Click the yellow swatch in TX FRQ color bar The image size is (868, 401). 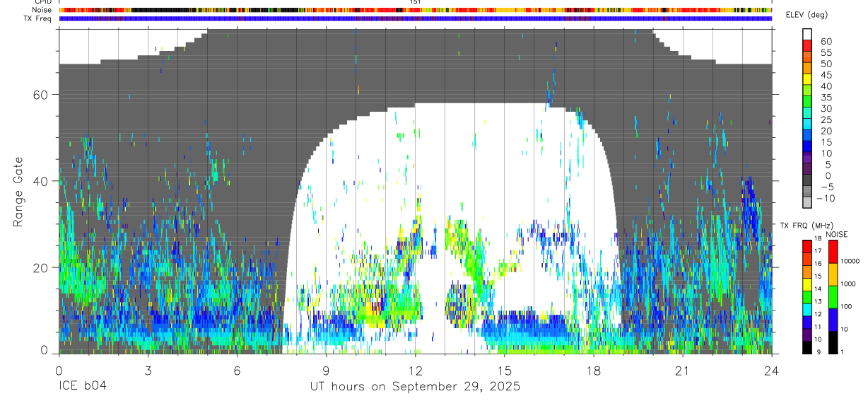pos(807,284)
